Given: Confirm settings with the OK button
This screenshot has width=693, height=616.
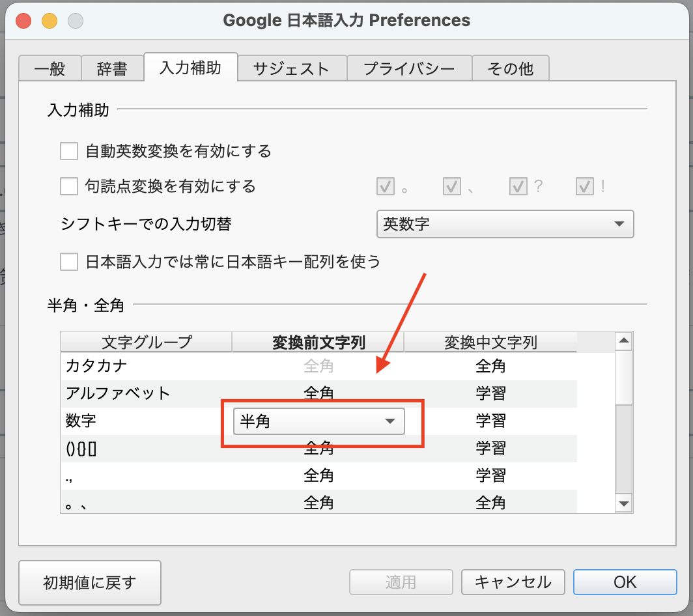Looking at the screenshot, I should (x=625, y=582).
